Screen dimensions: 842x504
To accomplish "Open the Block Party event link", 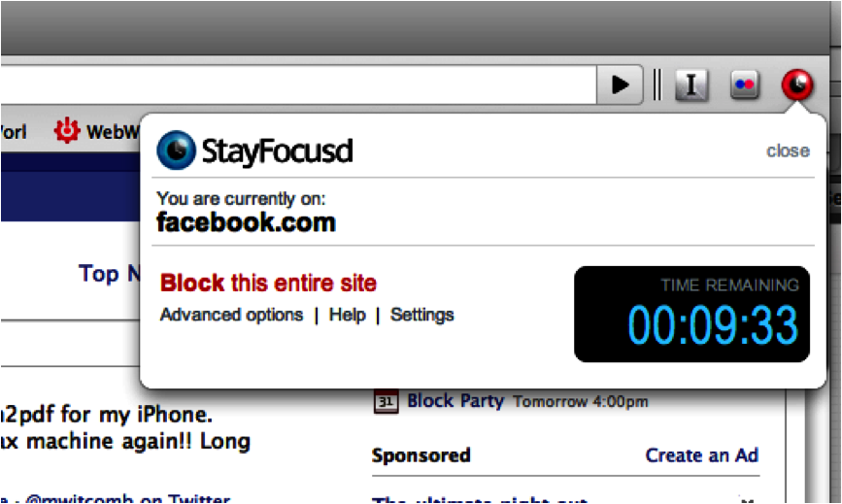I will click(x=455, y=400).
